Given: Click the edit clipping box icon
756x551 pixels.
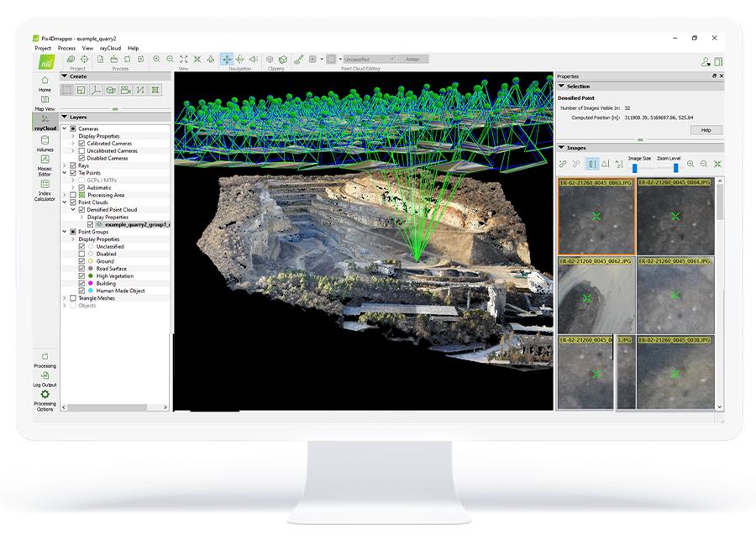Looking at the screenshot, I should pyautogui.click(x=283, y=60).
